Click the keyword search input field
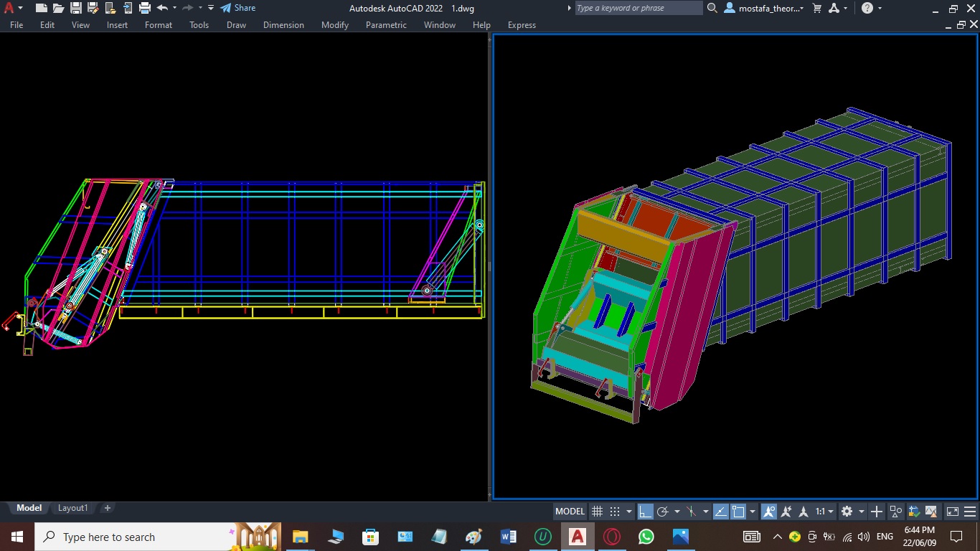980x551 pixels. (x=638, y=8)
